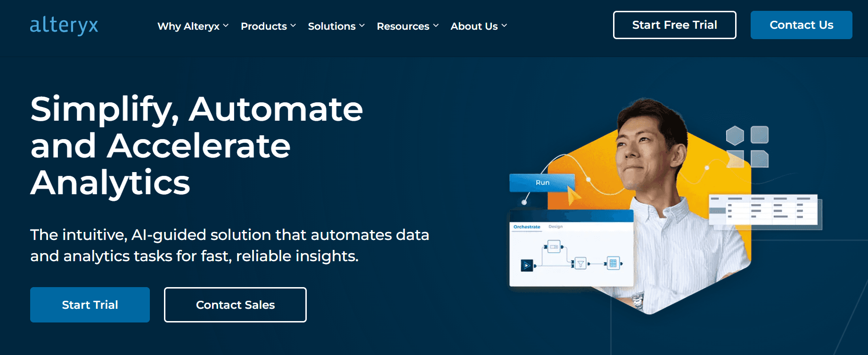Expand the chevron beside Solutions

click(362, 25)
